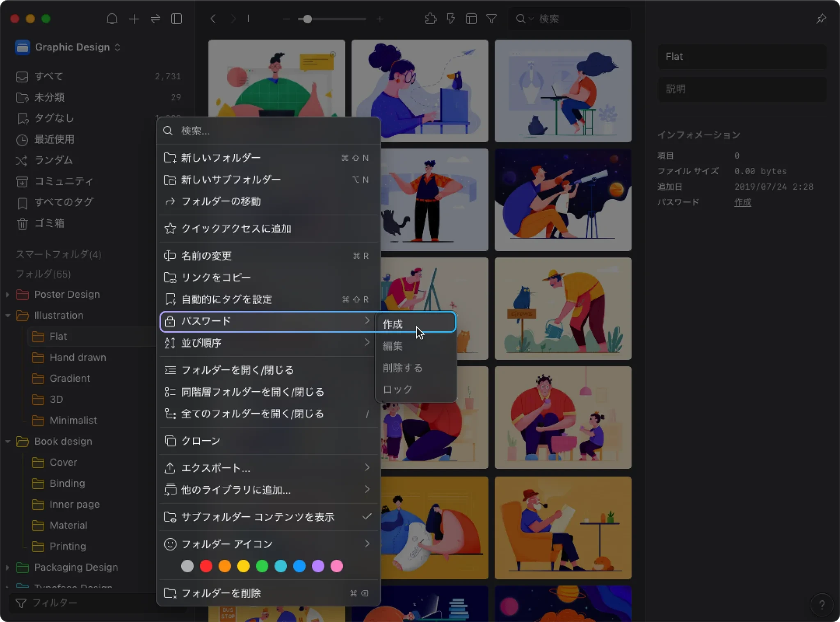Toggle the sidebar layout icon

[176, 19]
